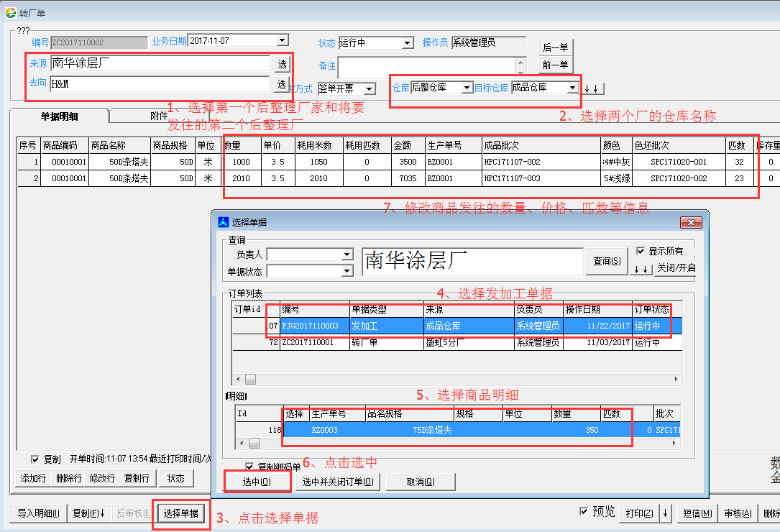Click the 取消(Q) button
780x532 pixels.
[x=421, y=482]
